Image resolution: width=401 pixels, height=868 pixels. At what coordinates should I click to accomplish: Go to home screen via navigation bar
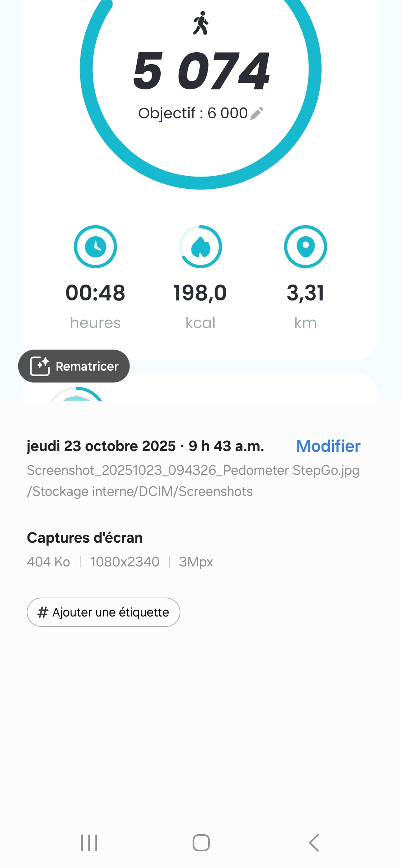click(201, 843)
